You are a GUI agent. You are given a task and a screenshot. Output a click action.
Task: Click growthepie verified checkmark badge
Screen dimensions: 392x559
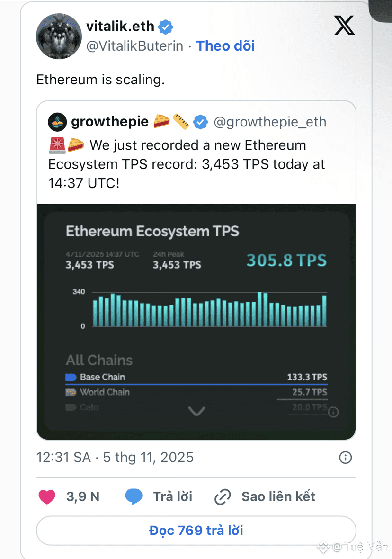201,122
